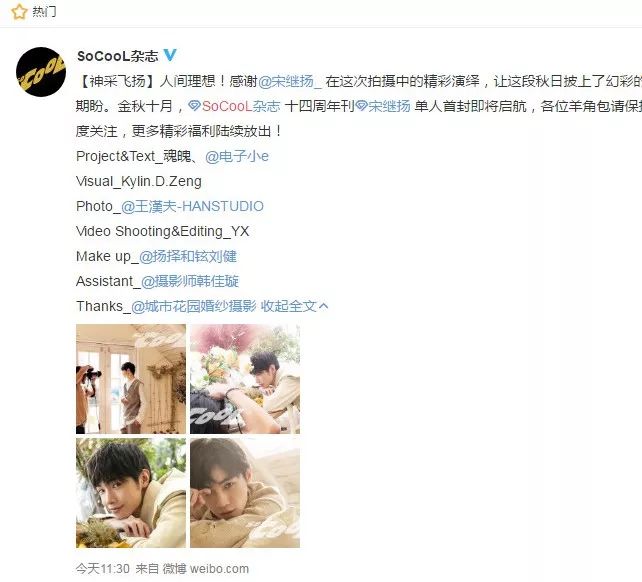Open the @王漢夫-HANSTUDIO photographer link
642x582 pixels.
[x=192, y=206]
